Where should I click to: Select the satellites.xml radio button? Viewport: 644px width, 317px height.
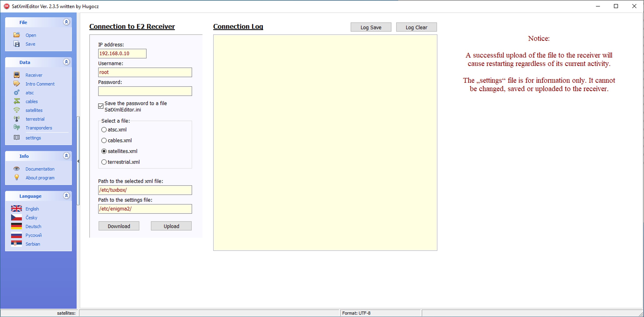coord(104,151)
